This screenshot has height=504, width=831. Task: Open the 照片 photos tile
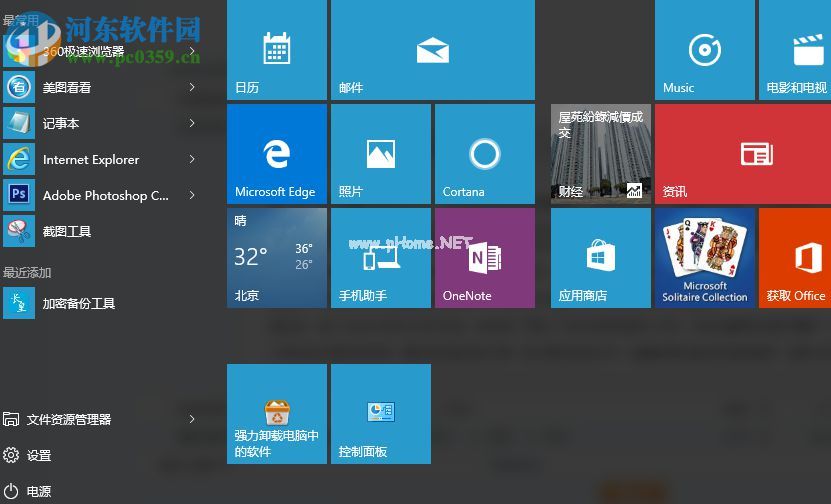(381, 154)
